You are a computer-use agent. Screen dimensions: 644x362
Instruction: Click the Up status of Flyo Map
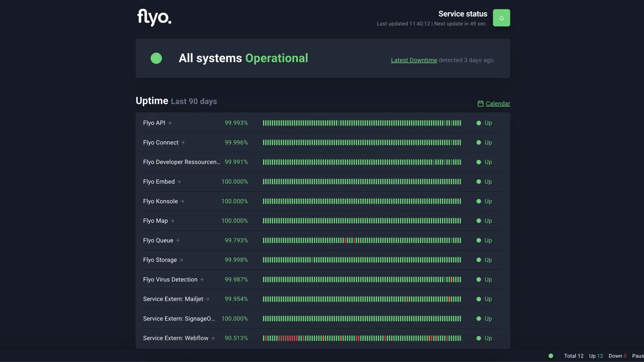point(484,221)
